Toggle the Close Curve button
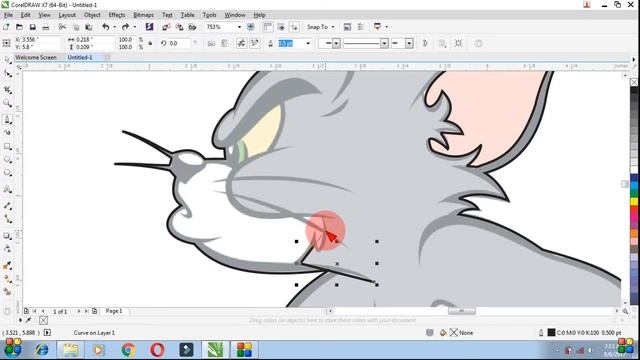Screen dimensions: 640x360 pyautogui.click(x=425, y=43)
